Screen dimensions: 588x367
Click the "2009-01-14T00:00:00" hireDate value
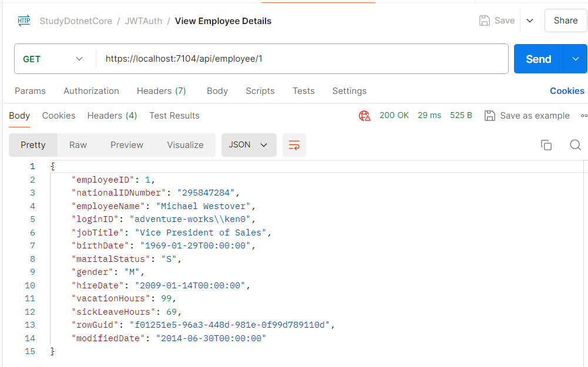click(x=190, y=285)
